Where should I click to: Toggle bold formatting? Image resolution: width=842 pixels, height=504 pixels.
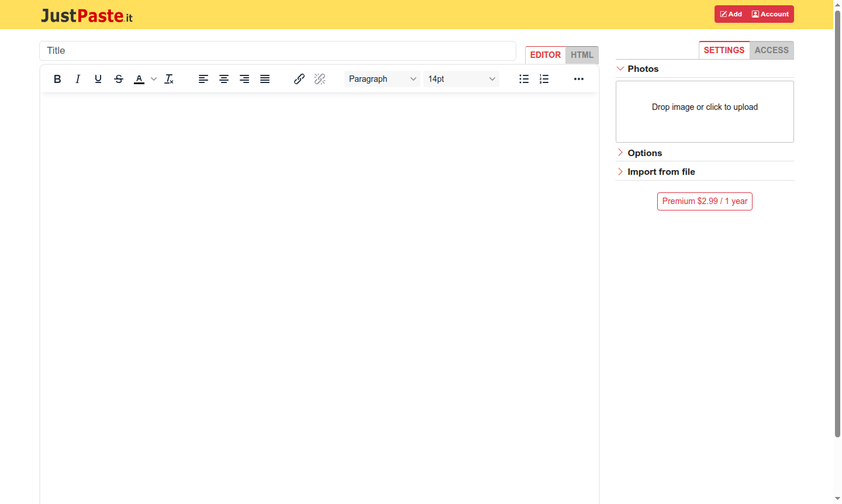pos(57,79)
